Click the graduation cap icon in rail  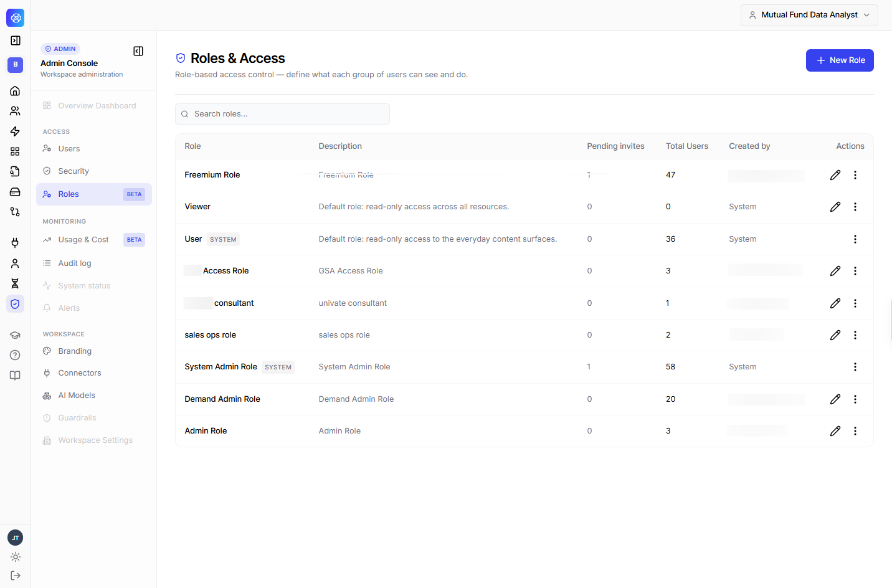[x=15, y=335]
